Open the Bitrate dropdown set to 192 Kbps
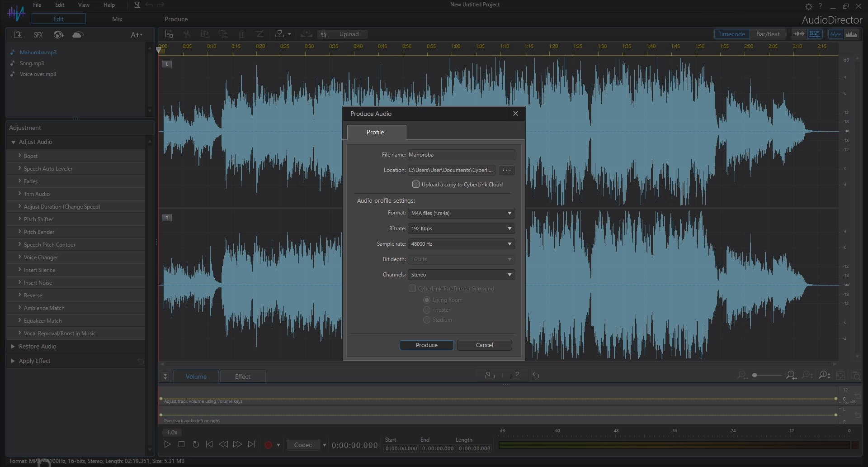This screenshot has width=868, height=467. pos(461,229)
